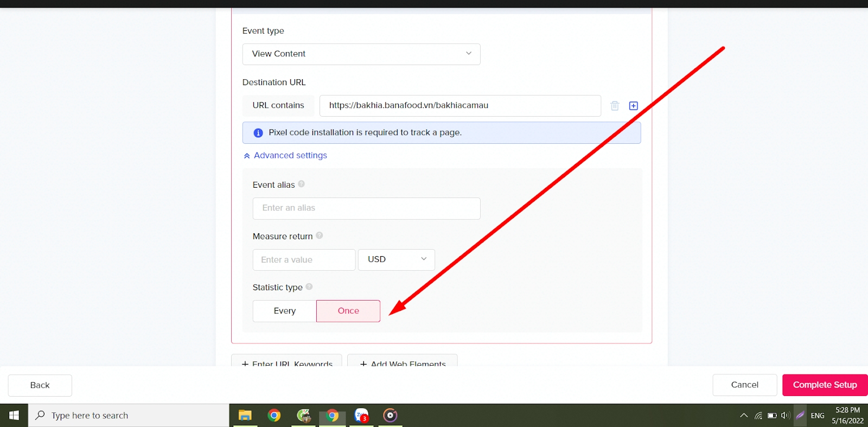Viewport: 868px width, 427px height.
Task: Open battery status tray icon
Action: pyautogui.click(x=771, y=416)
